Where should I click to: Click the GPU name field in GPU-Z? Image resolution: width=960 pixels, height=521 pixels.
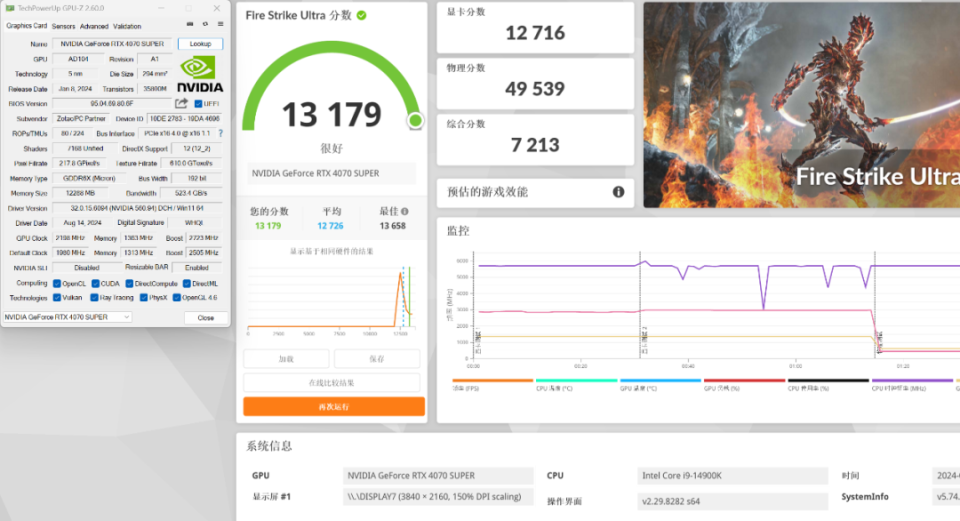[x=112, y=44]
